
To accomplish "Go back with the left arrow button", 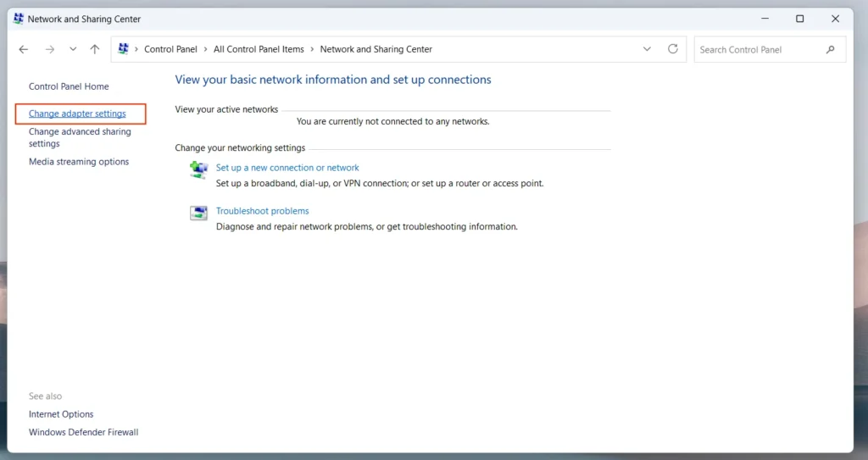I will point(23,49).
